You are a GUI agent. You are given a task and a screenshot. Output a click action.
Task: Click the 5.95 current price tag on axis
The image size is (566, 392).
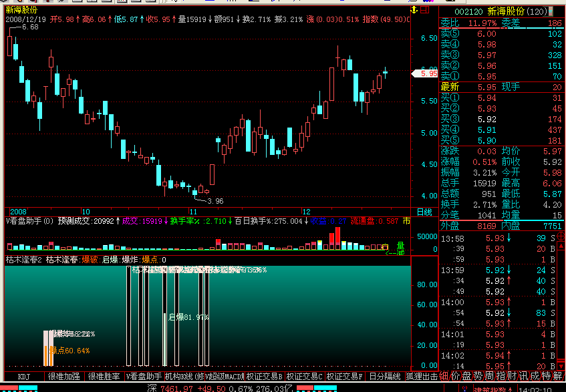click(425, 73)
